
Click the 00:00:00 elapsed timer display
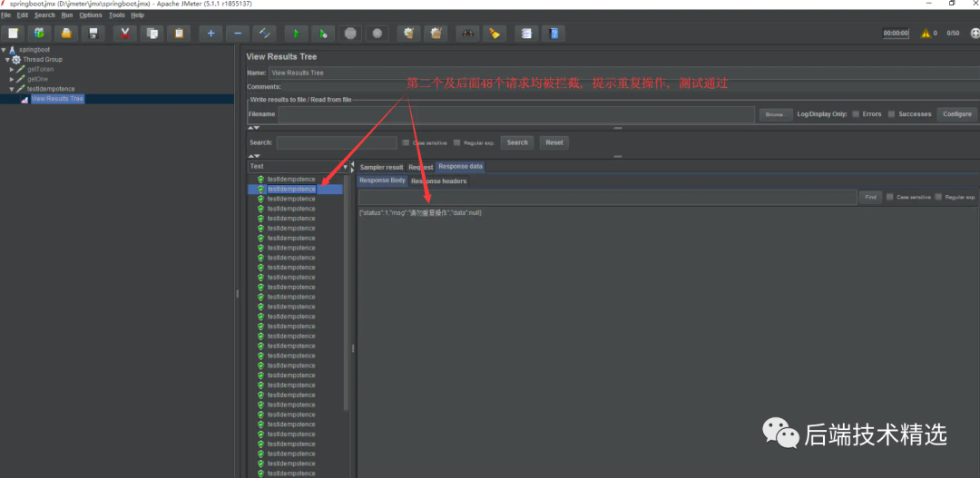[896, 34]
